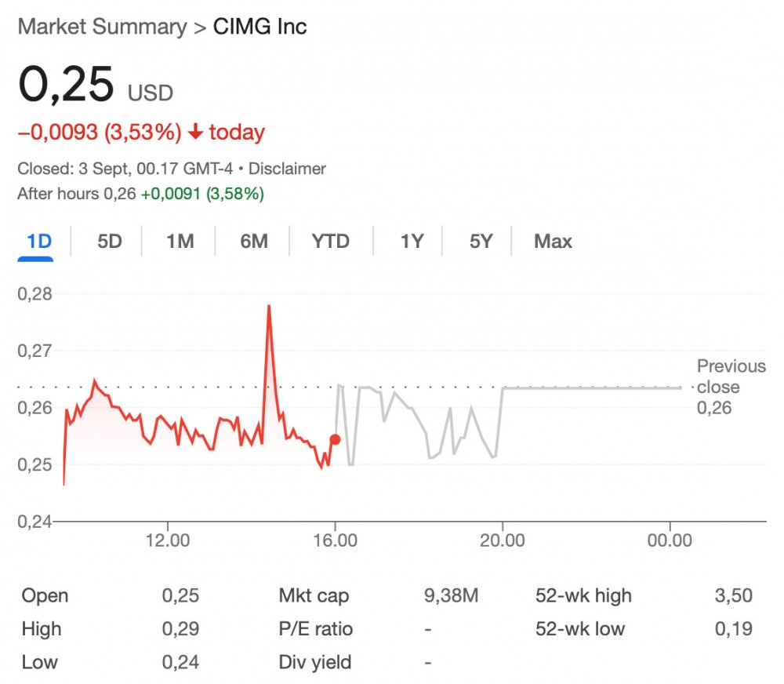Click the red downward arrow icon
Image resolution: width=784 pixels, height=684 pixels.
coord(195,132)
